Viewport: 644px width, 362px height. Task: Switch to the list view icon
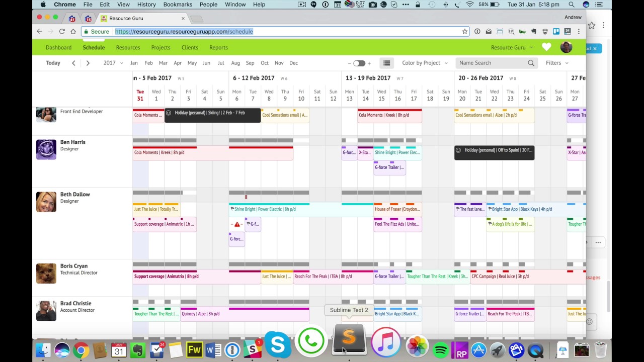point(386,63)
